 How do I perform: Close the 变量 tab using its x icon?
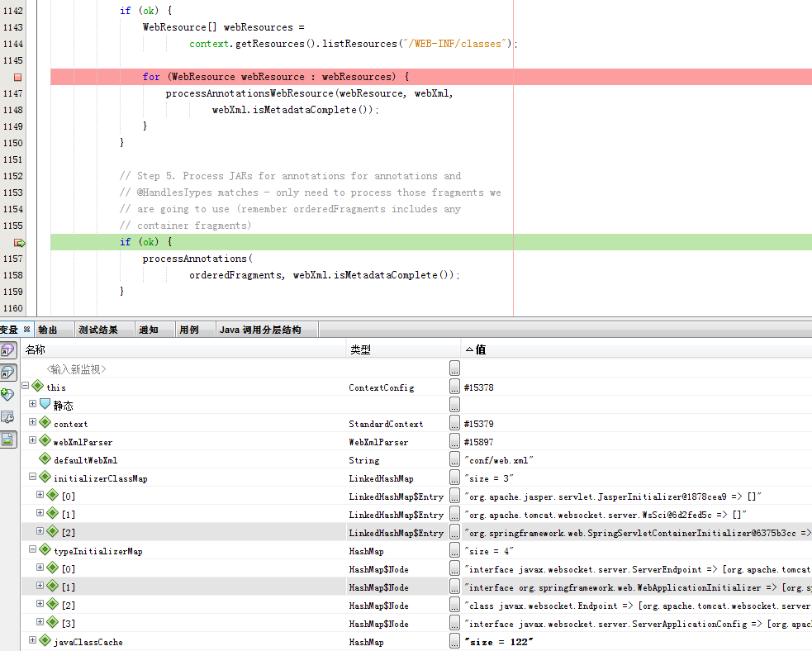(27, 330)
